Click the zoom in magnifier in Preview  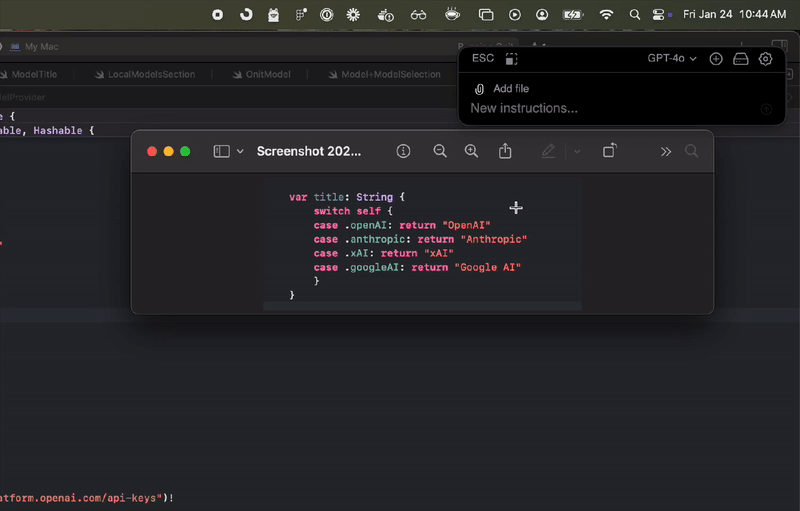pyautogui.click(x=472, y=151)
